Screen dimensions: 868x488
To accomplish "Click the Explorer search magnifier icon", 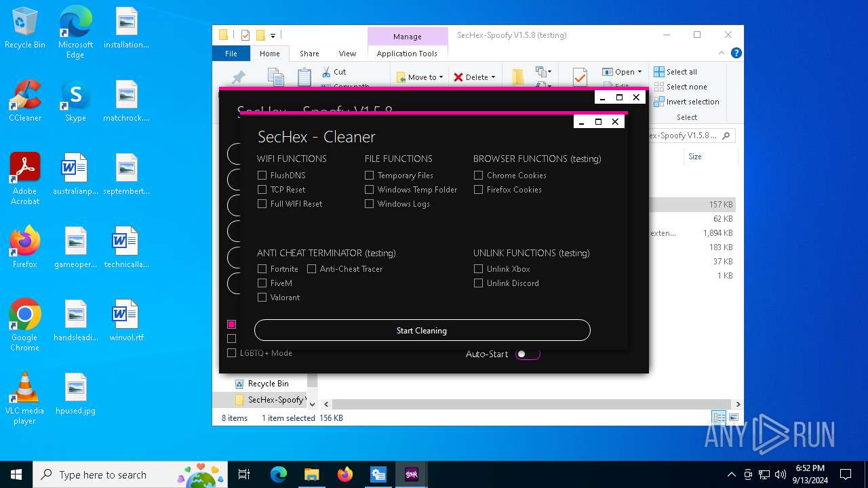I will click(x=726, y=136).
